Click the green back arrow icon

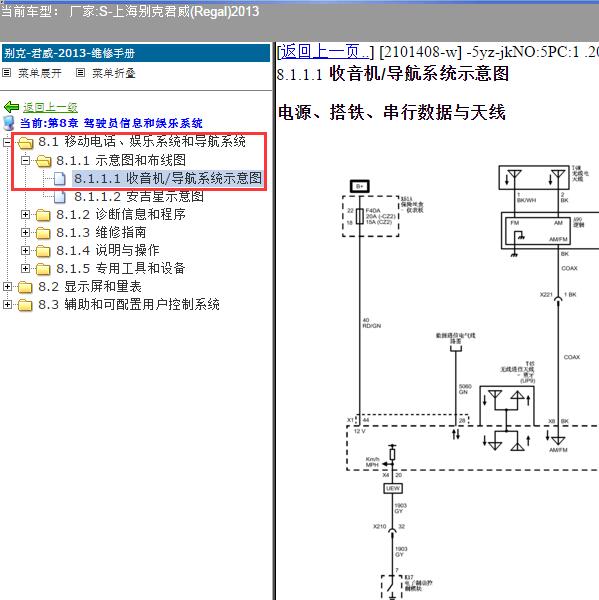coord(11,107)
